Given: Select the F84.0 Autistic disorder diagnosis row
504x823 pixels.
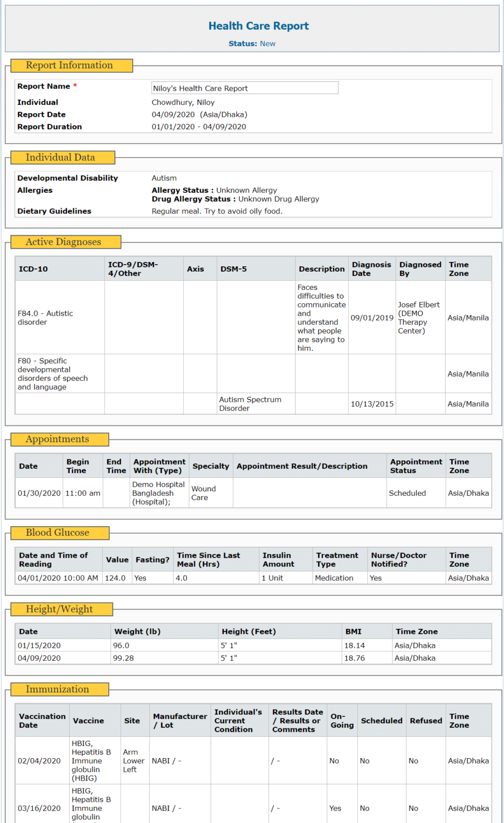Looking at the screenshot, I should (59, 317).
